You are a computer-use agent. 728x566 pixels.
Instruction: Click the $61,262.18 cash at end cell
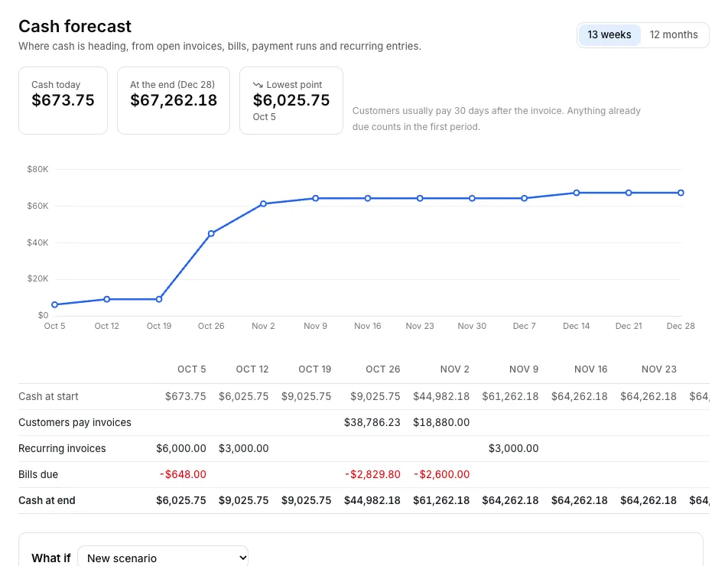point(441,500)
